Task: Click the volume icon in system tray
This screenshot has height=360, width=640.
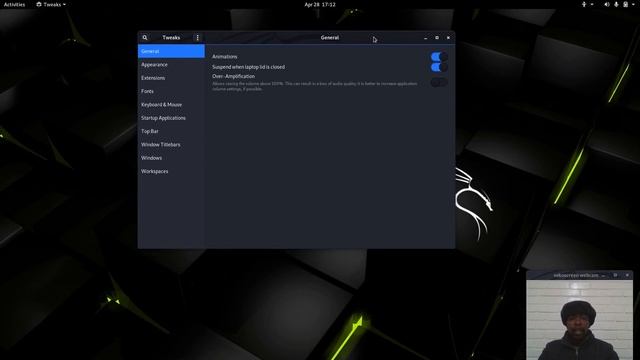Action: pyautogui.click(x=607, y=4)
